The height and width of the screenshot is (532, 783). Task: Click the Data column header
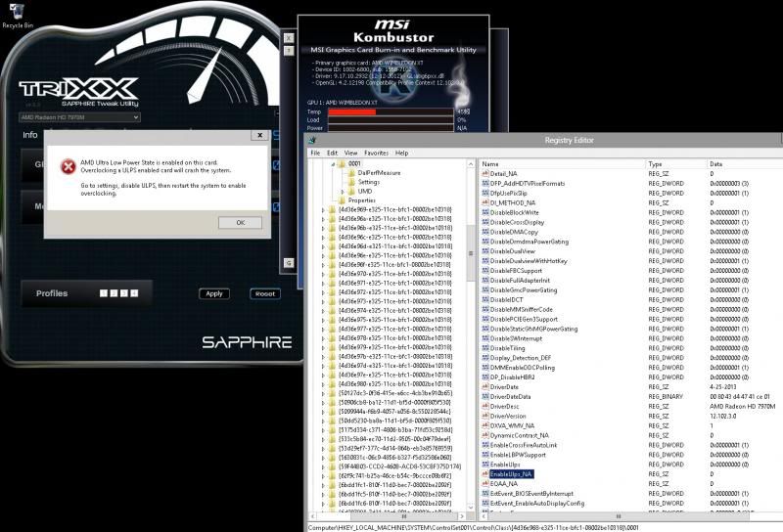click(745, 163)
